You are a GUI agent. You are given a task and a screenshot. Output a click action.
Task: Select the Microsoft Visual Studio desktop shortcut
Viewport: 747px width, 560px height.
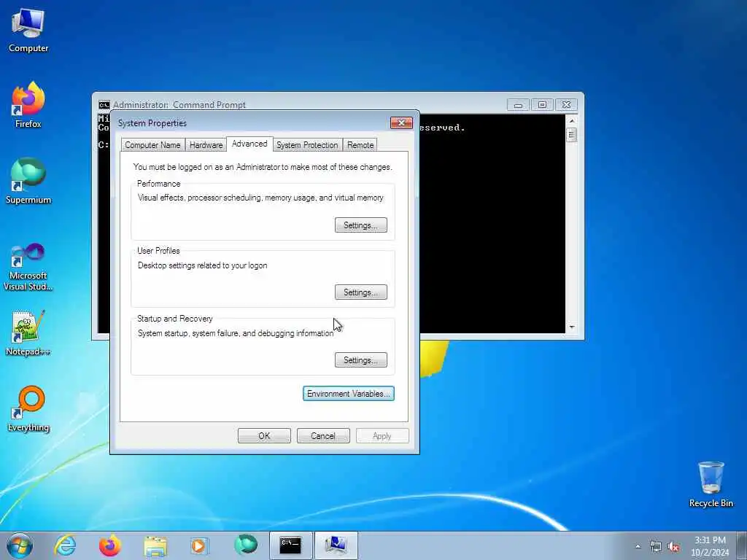tap(28, 267)
